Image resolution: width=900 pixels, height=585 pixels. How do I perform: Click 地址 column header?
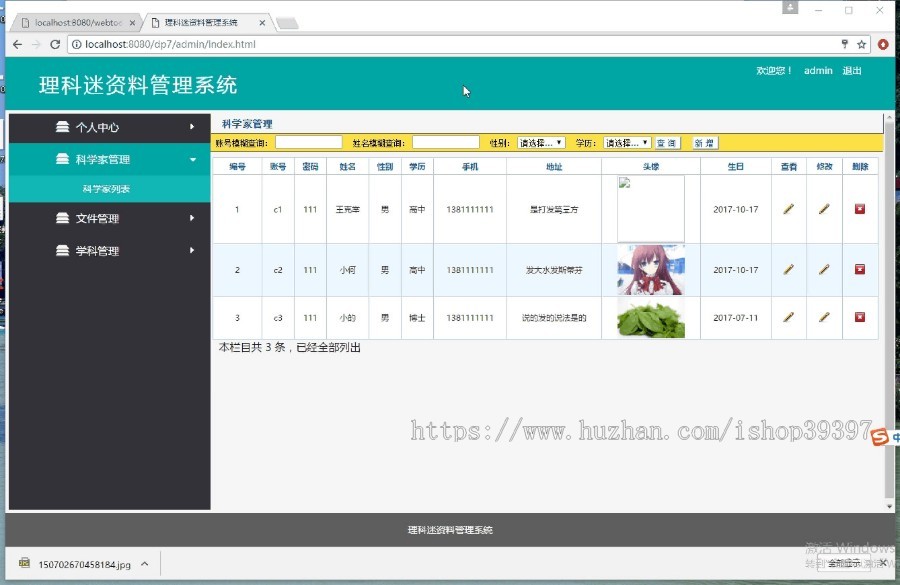click(x=554, y=166)
